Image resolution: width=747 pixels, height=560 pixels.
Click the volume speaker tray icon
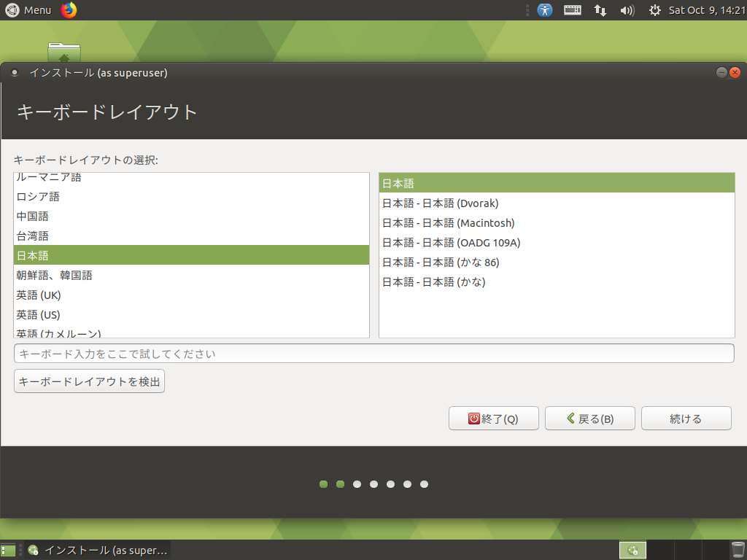(627, 10)
